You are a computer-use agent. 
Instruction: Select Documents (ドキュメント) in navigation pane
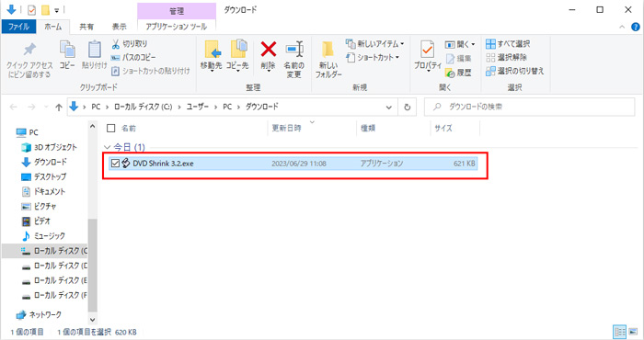coord(43,191)
